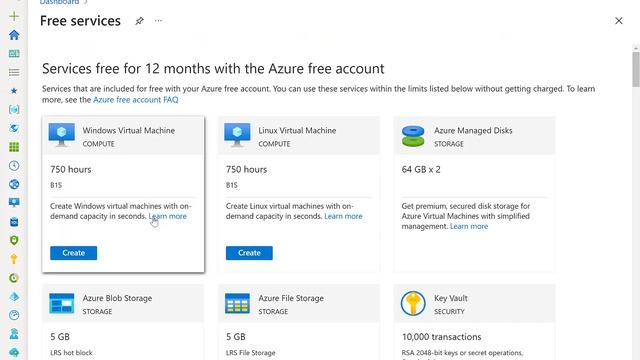Click the Linux Virtual Machine card title
The height and width of the screenshot is (360, 640).
[297, 131]
